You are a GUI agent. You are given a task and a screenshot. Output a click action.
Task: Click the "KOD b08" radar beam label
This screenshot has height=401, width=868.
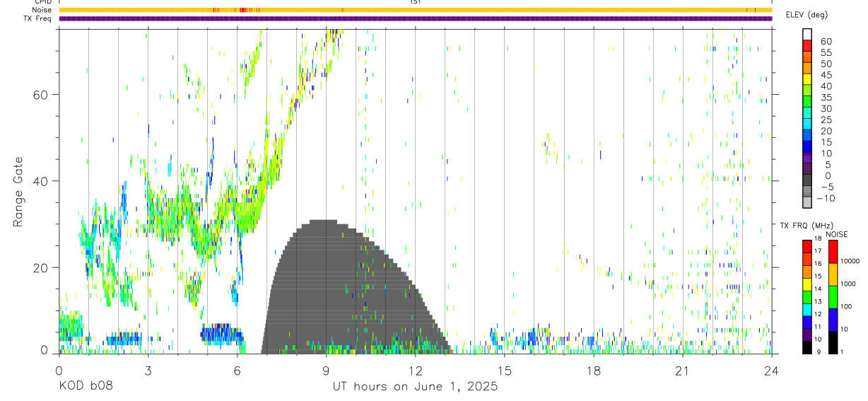pyautogui.click(x=85, y=387)
